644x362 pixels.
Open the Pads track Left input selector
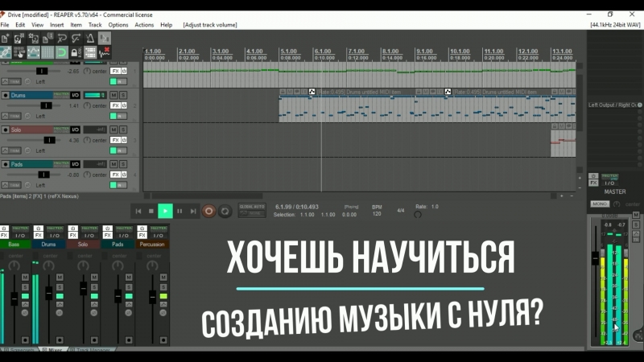(x=40, y=185)
